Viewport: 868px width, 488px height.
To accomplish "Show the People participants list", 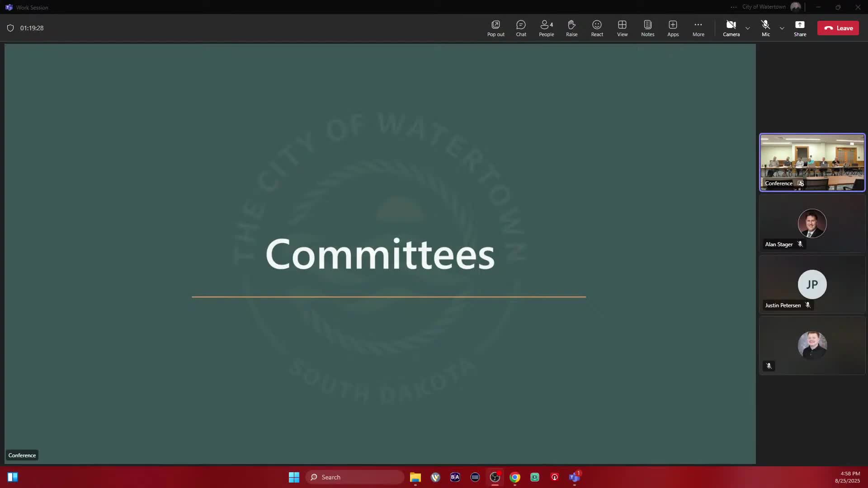I will [x=546, y=28].
